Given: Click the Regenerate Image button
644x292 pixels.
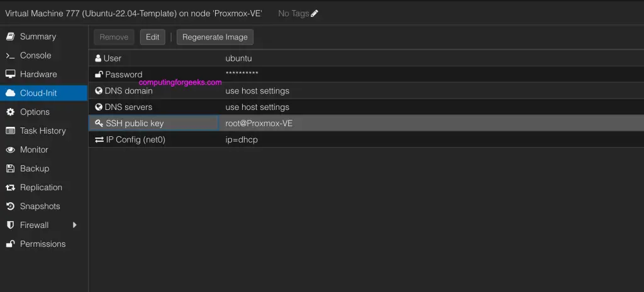Looking at the screenshot, I should (x=215, y=37).
